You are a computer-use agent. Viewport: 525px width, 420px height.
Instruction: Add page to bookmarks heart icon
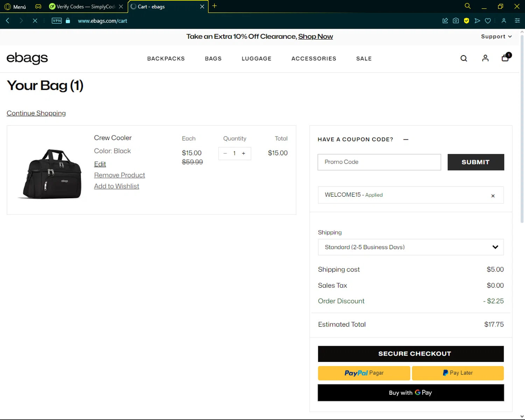point(488,21)
